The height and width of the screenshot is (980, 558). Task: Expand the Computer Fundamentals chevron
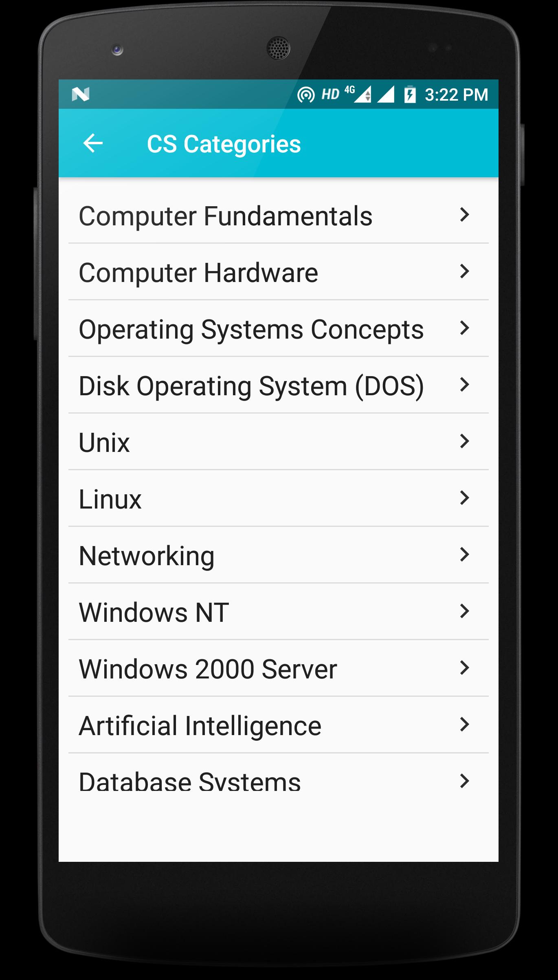464,215
